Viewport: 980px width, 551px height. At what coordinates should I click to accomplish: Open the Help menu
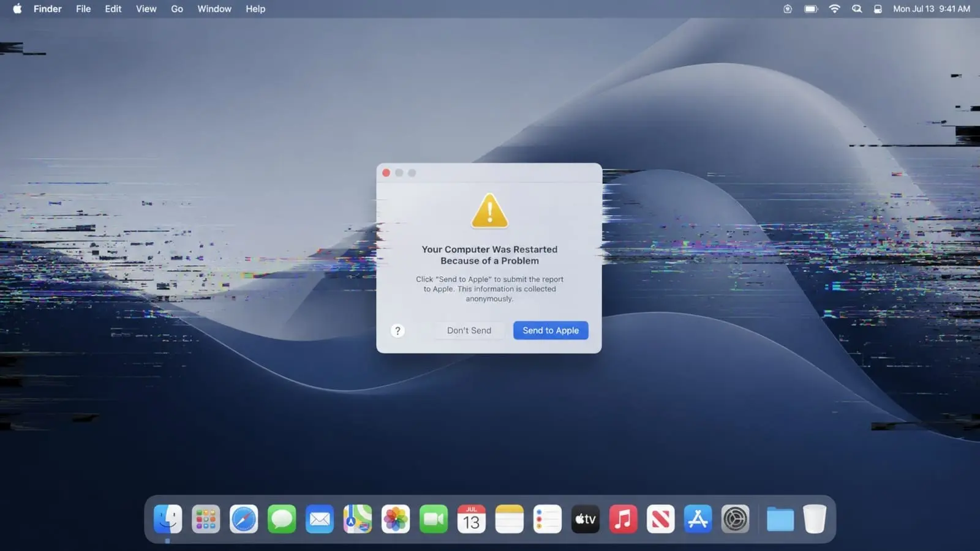click(255, 9)
